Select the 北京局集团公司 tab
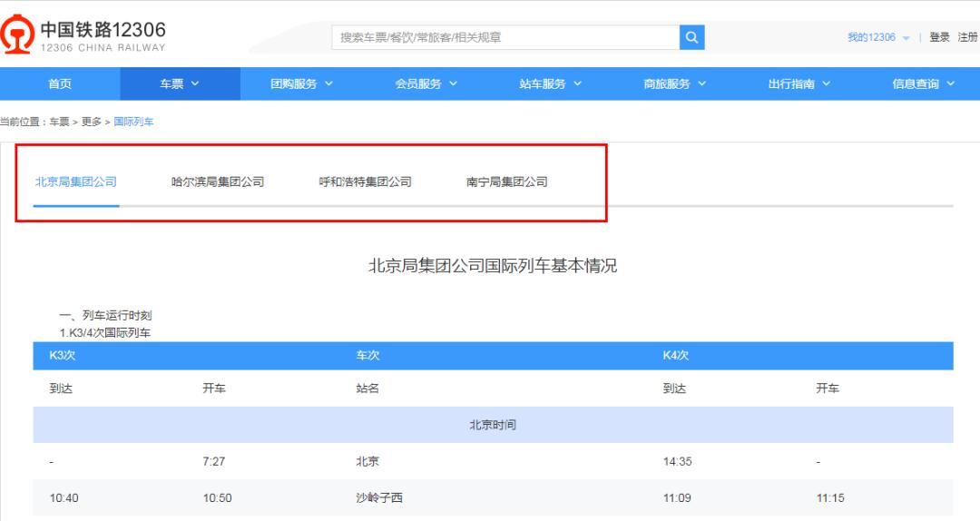 pyautogui.click(x=76, y=182)
